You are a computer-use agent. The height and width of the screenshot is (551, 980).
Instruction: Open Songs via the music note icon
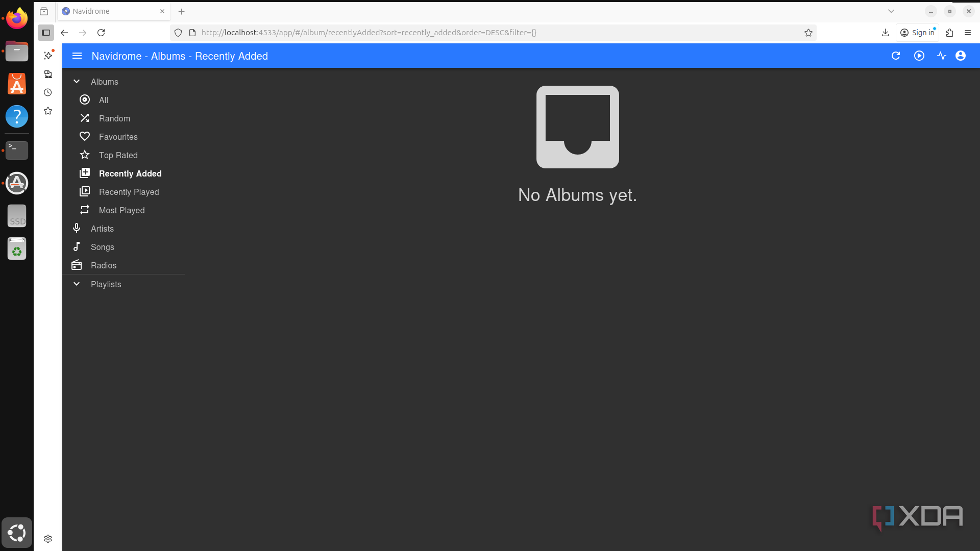click(x=77, y=247)
